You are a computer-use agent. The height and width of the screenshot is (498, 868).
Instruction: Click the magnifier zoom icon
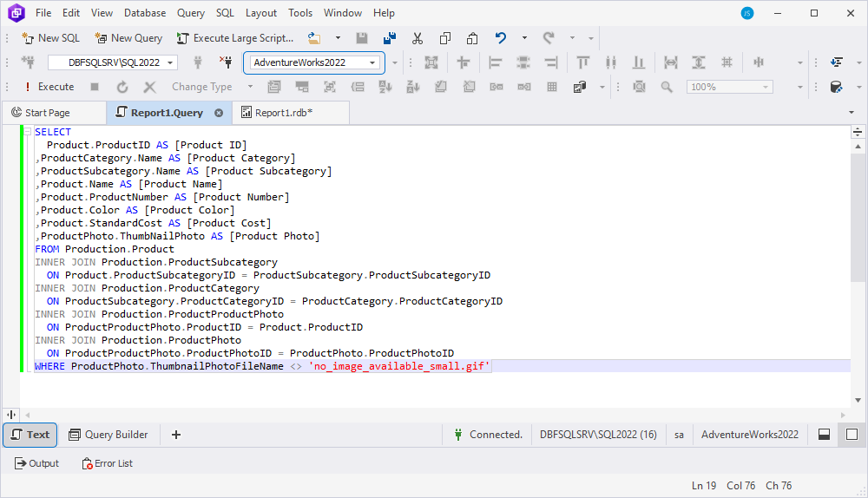(x=667, y=87)
